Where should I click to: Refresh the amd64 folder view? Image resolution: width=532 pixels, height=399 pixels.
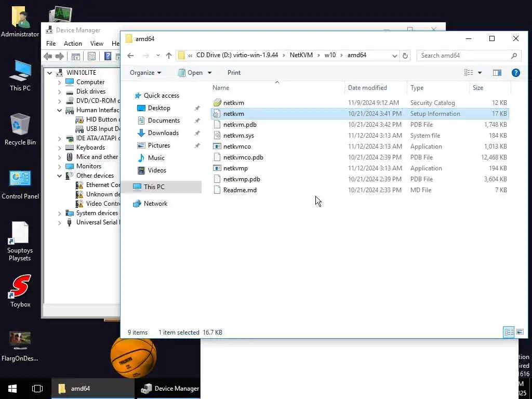[405, 56]
